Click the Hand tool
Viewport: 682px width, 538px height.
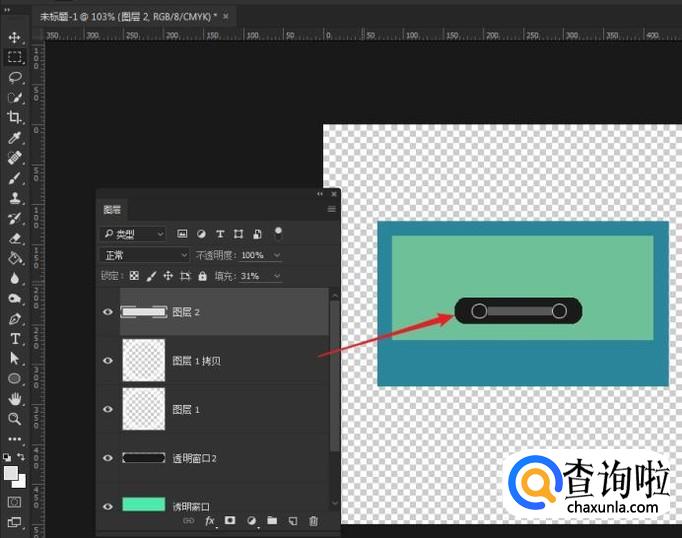coord(15,399)
